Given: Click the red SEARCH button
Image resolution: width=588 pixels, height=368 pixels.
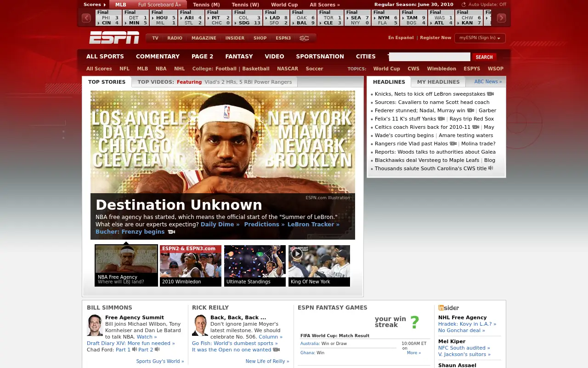Looking at the screenshot, I should [x=484, y=57].
